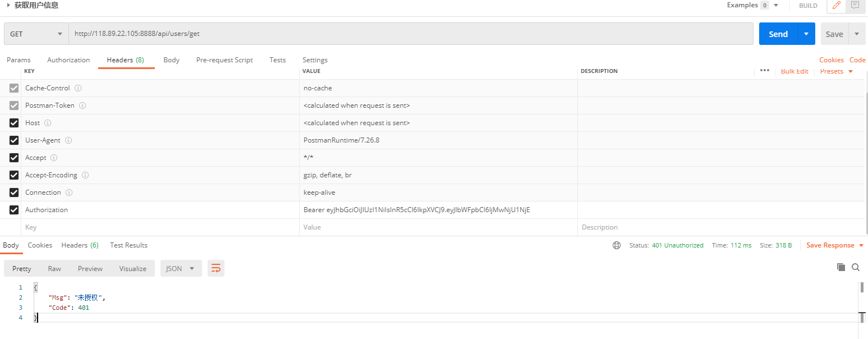Viewport: 868px width, 339px height.
Task: Uncheck the Authorization header checkbox
Action: pos(14,210)
